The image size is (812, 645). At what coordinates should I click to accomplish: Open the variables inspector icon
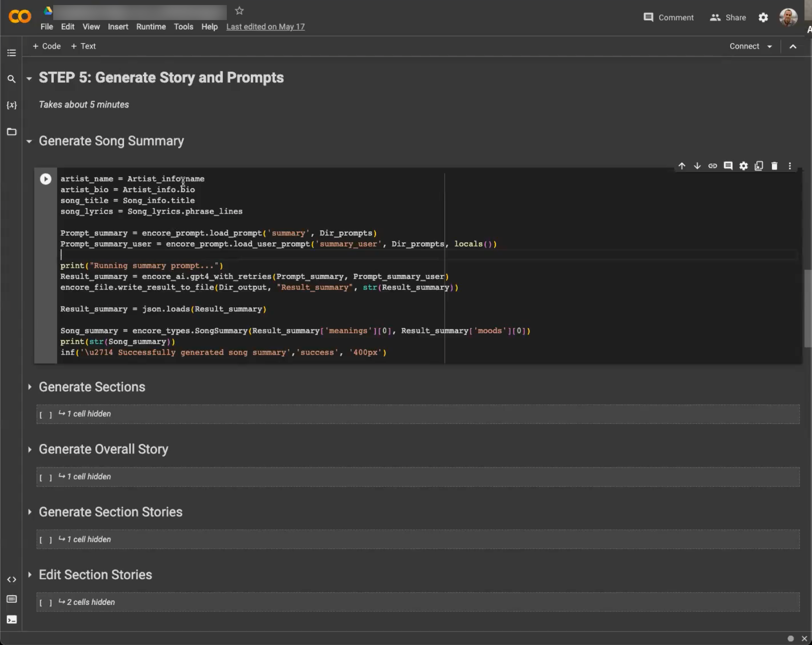point(12,105)
